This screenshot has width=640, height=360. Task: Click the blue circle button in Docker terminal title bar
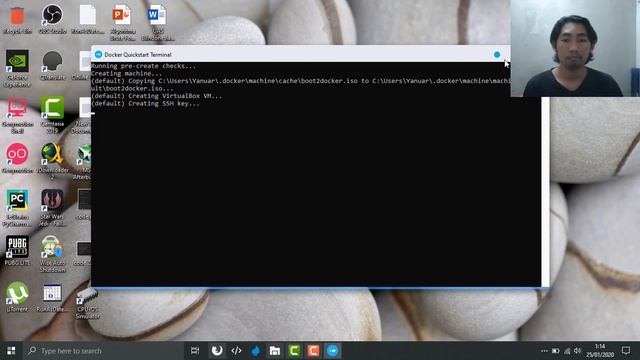[497, 54]
